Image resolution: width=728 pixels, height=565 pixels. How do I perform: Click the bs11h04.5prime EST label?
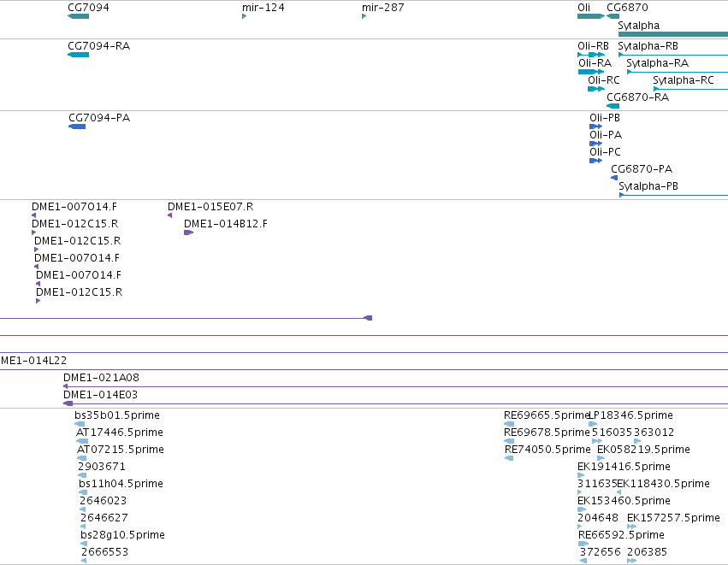click(121, 484)
